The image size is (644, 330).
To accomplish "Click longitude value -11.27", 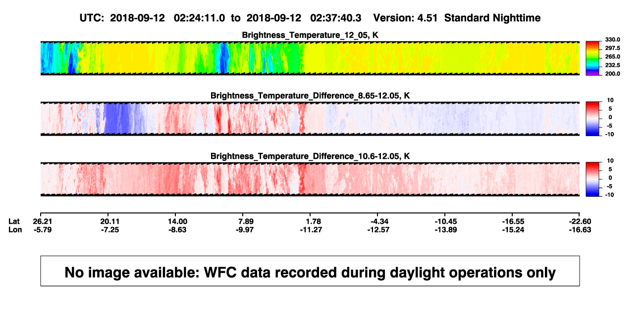I will point(312,230).
